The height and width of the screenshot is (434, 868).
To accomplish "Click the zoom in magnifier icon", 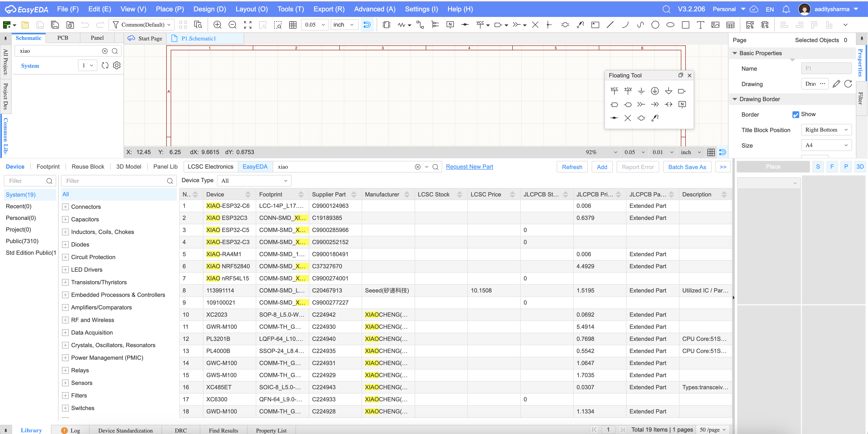I will click(x=217, y=25).
